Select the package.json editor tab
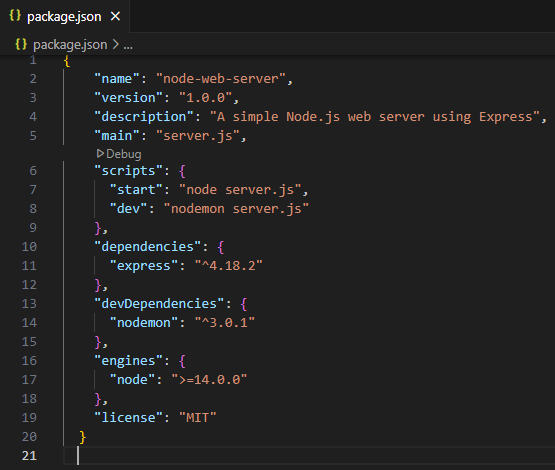This screenshot has height=470, width=555. (x=65, y=16)
